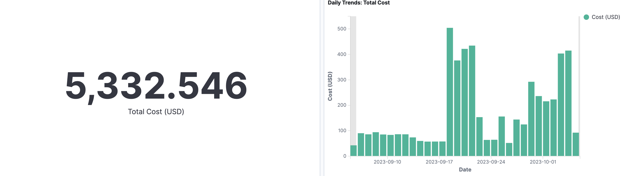
Task: Click the 2023-09-17 date axis label
Action: click(x=439, y=162)
